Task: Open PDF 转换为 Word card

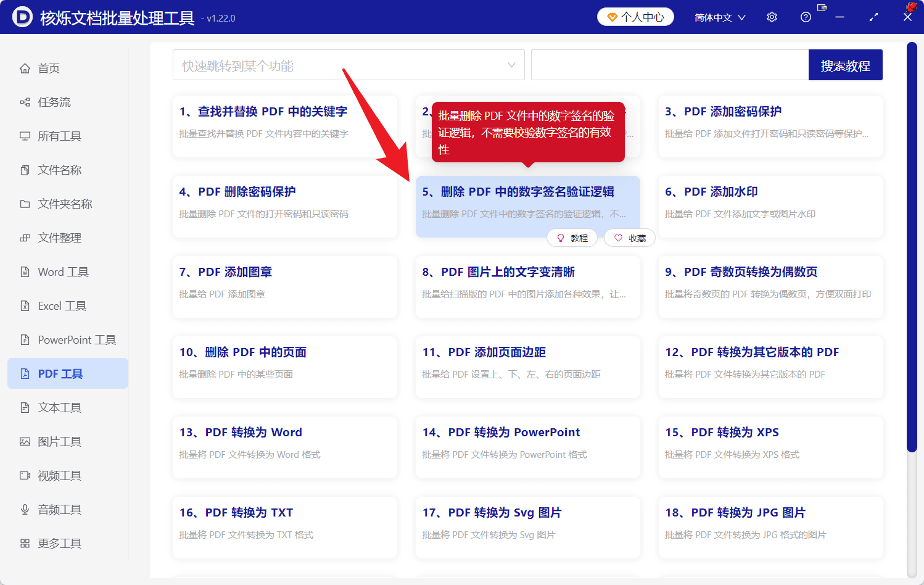Action: (285, 447)
